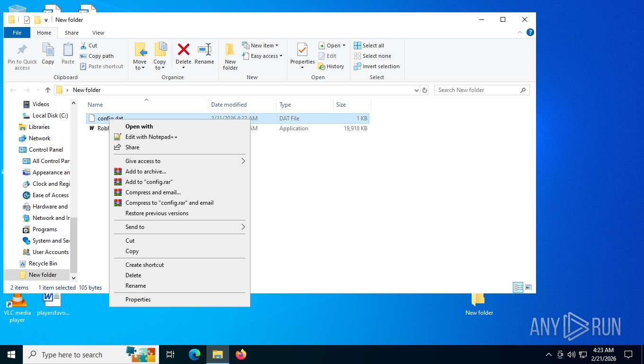Click the Windows Start button
This screenshot has width=644, height=364.
click(x=11, y=355)
